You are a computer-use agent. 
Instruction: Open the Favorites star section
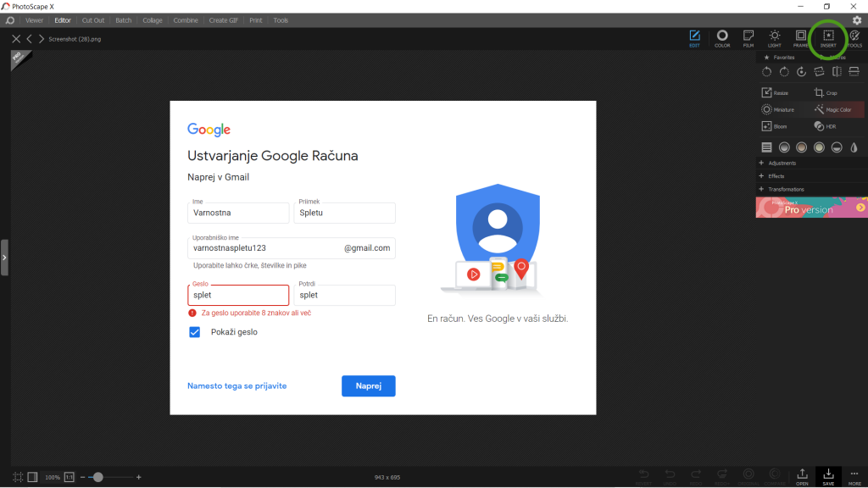coord(780,58)
